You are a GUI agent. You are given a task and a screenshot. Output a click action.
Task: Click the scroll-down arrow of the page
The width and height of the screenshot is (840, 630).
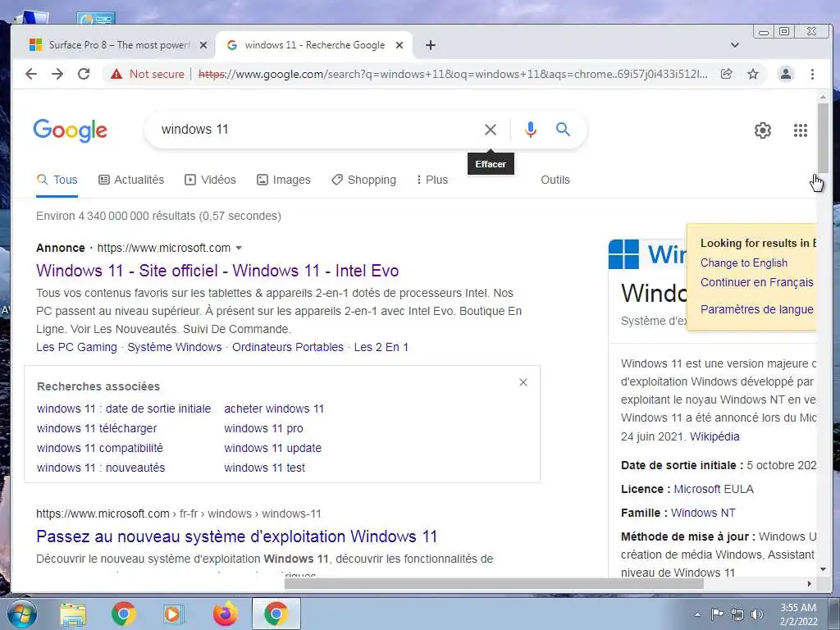click(823, 569)
